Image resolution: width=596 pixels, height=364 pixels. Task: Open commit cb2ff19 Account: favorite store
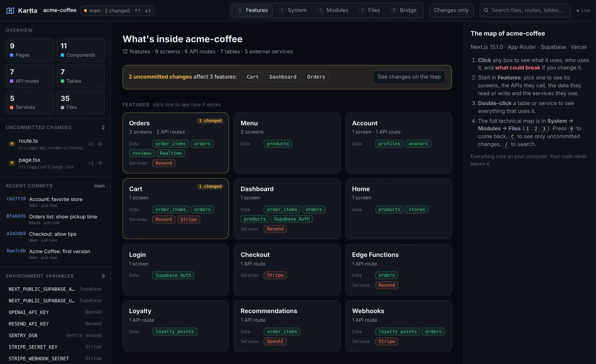pos(55,202)
